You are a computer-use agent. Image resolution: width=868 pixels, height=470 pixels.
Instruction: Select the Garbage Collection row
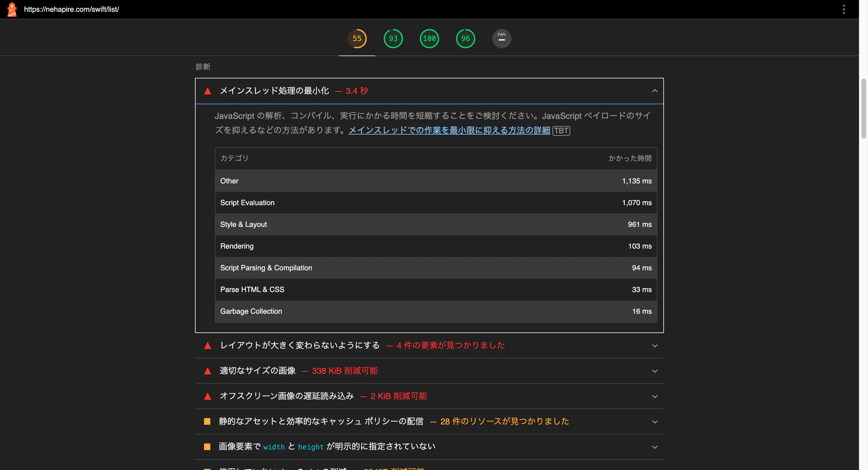436,311
